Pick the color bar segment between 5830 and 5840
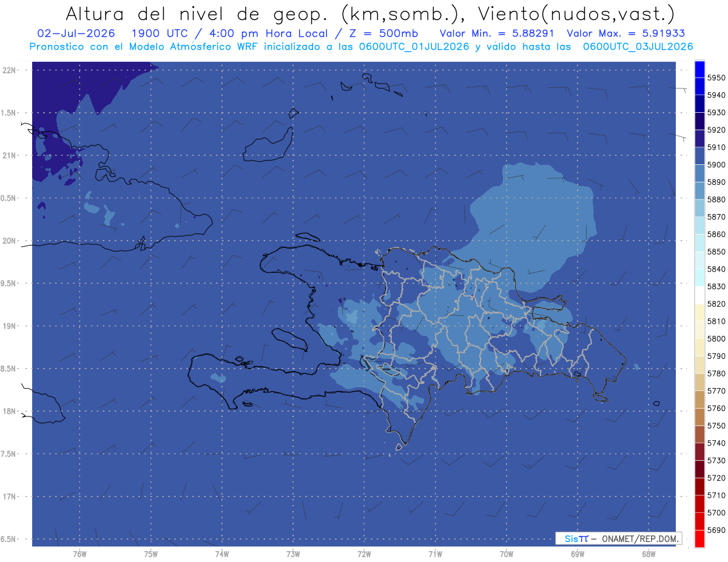 click(699, 278)
